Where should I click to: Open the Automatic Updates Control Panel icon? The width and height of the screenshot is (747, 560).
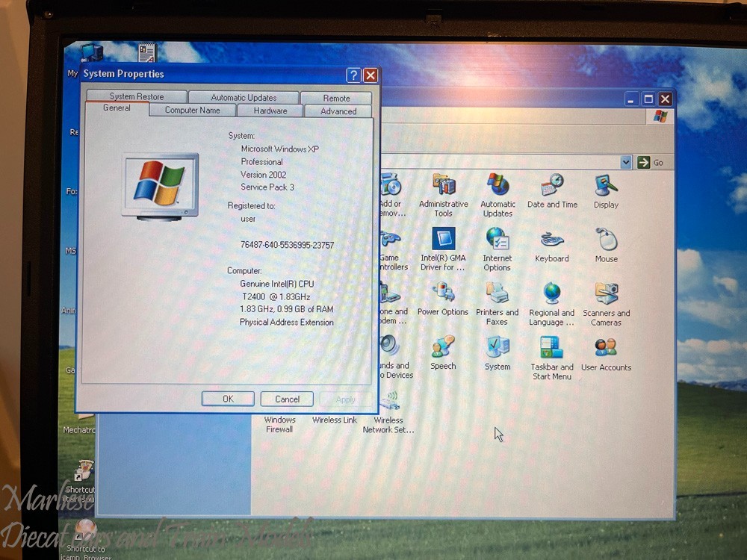(498, 195)
